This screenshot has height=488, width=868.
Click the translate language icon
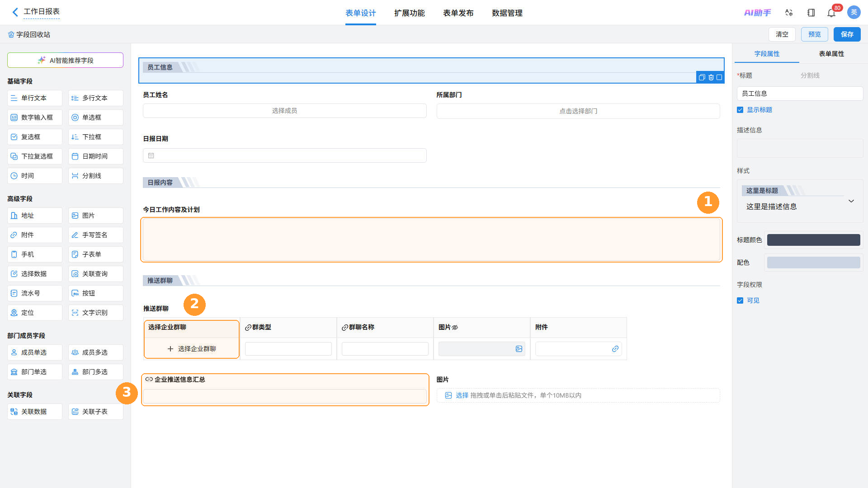pyautogui.click(x=789, y=13)
